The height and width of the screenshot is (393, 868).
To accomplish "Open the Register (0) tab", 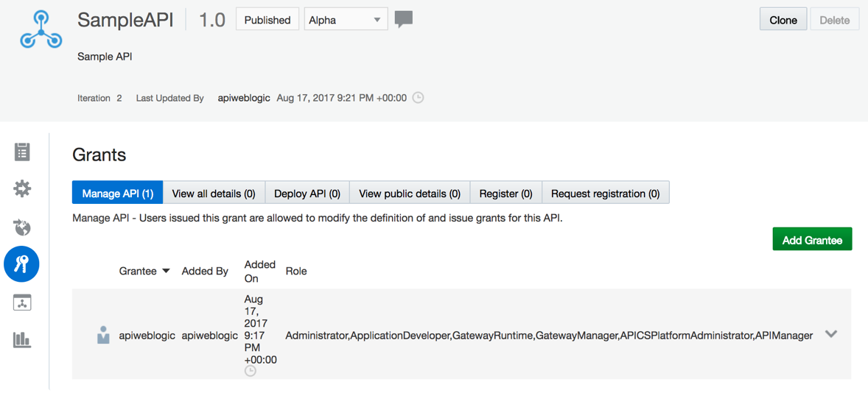I will [x=505, y=194].
